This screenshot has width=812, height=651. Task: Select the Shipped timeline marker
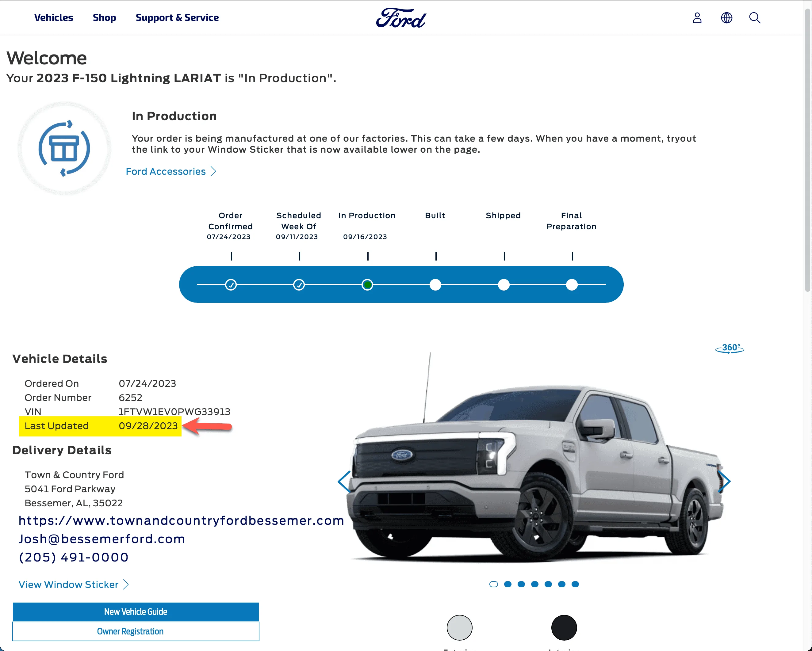504,285
